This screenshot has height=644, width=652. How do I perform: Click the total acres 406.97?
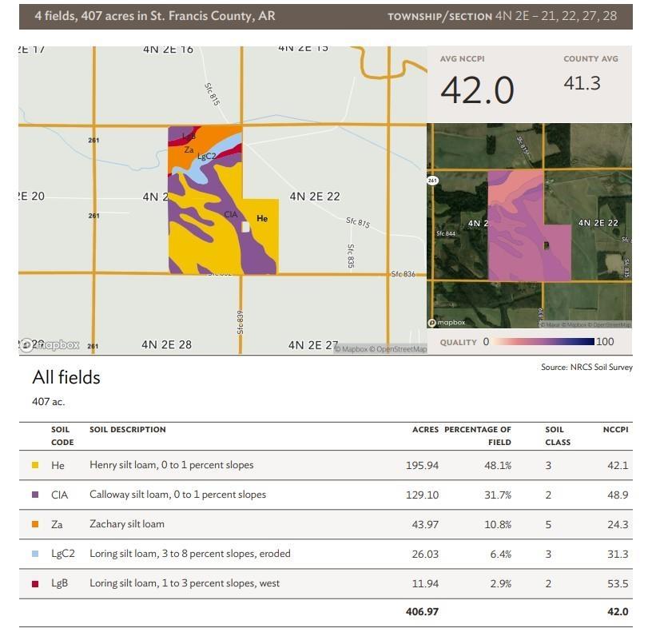click(x=422, y=611)
